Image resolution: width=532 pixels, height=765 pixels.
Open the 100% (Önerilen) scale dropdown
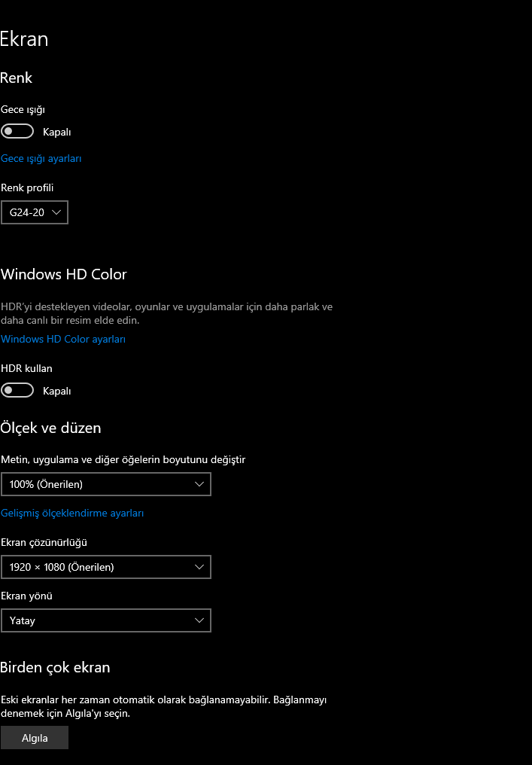tap(105, 484)
